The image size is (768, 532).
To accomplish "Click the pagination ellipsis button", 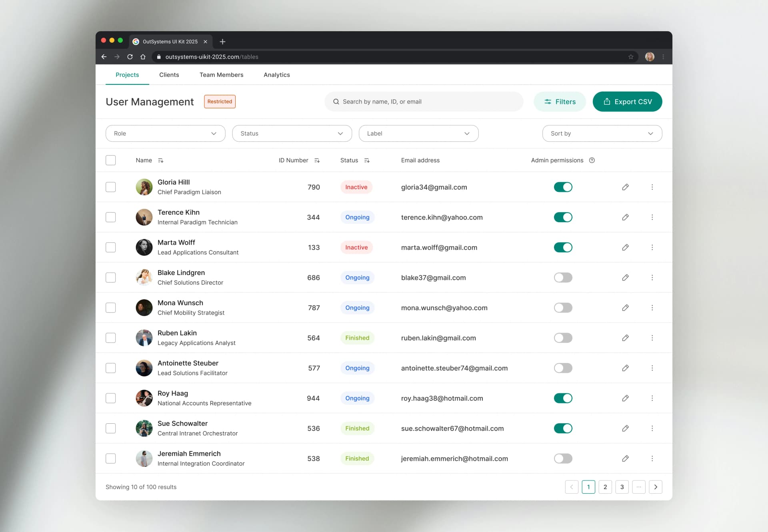I will [x=639, y=487].
